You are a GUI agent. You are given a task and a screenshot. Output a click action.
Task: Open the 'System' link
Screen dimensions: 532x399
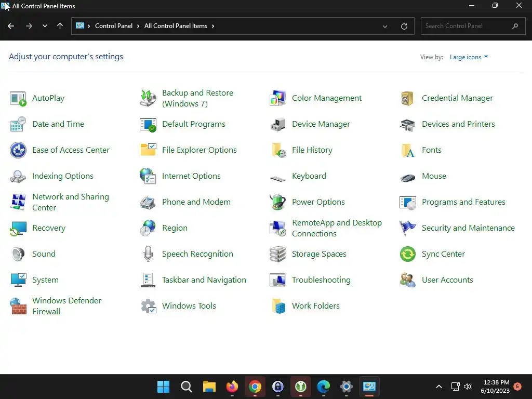coord(45,280)
